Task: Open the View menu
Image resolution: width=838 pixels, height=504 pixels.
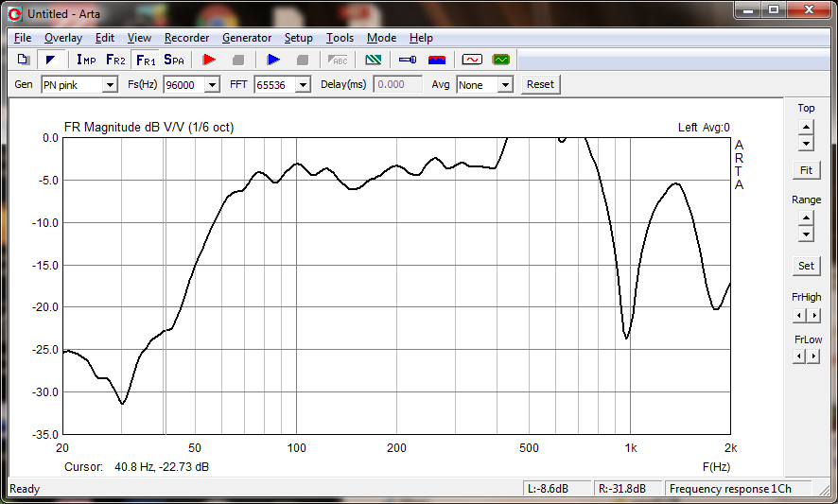Action: pos(139,38)
